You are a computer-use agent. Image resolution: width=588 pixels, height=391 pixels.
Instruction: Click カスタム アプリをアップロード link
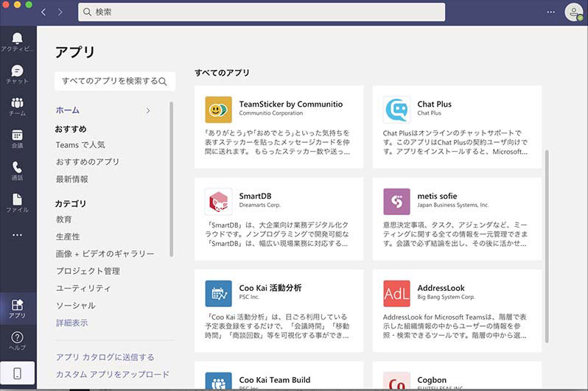coord(113,374)
